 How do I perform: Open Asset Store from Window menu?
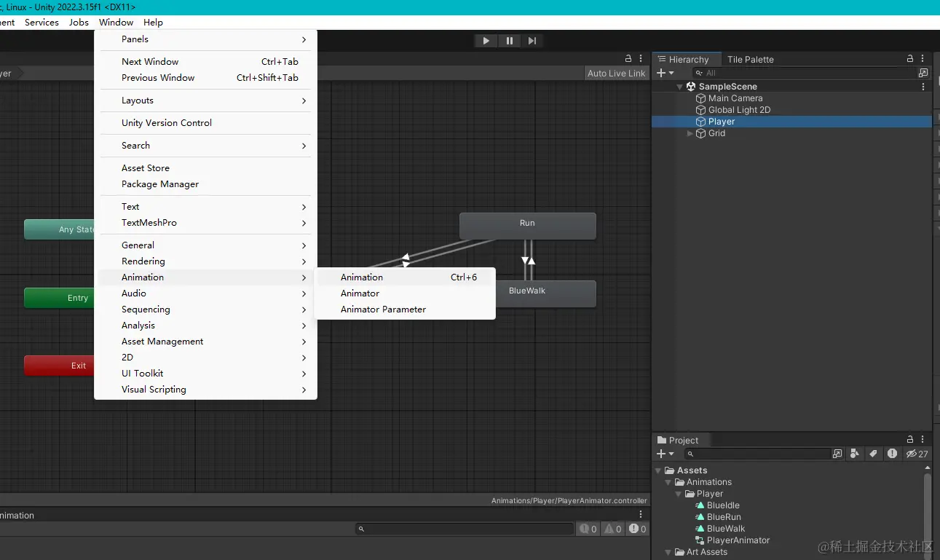pos(205,168)
